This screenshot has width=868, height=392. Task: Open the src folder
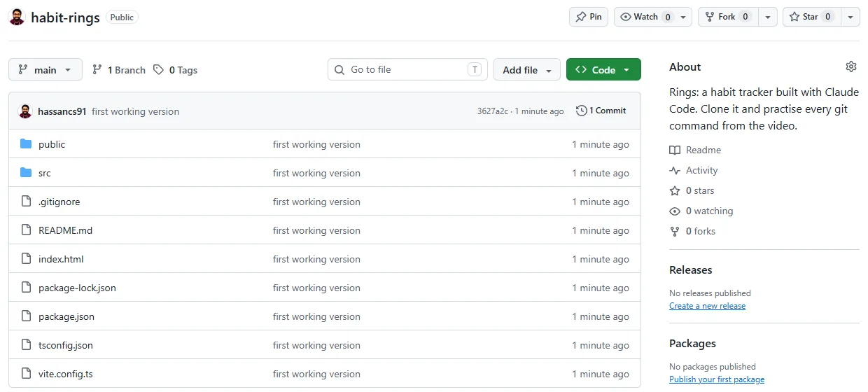45,173
